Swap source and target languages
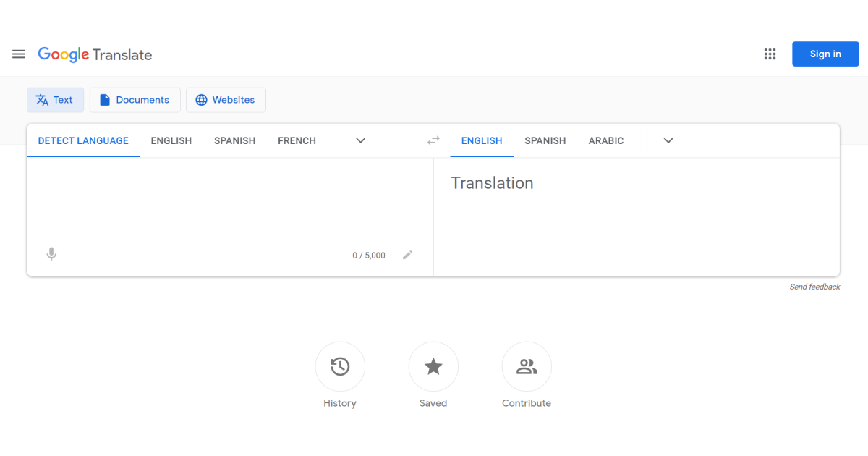Image resolution: width=868 pixels, height=456 pixels. tap(433, 140)
